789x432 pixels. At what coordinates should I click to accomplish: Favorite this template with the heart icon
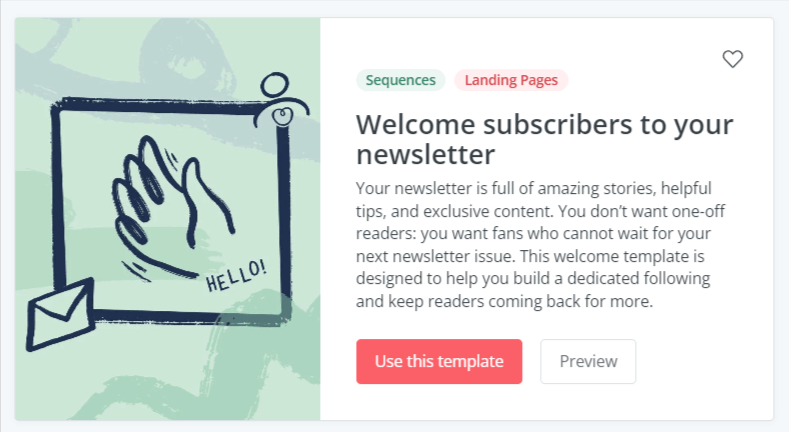coord(732,59)
